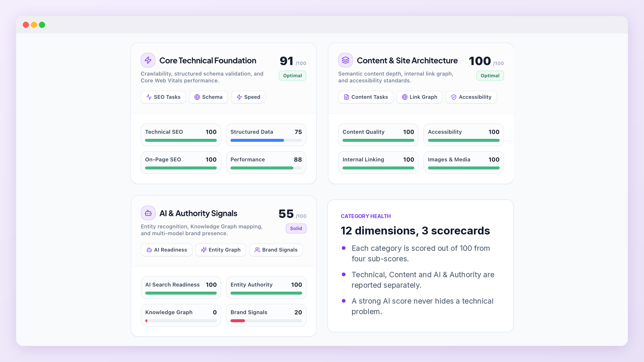Click the pulse icon in SEO Tasks chip
This screenshot has height=362, width=644.
pos(149,97)
